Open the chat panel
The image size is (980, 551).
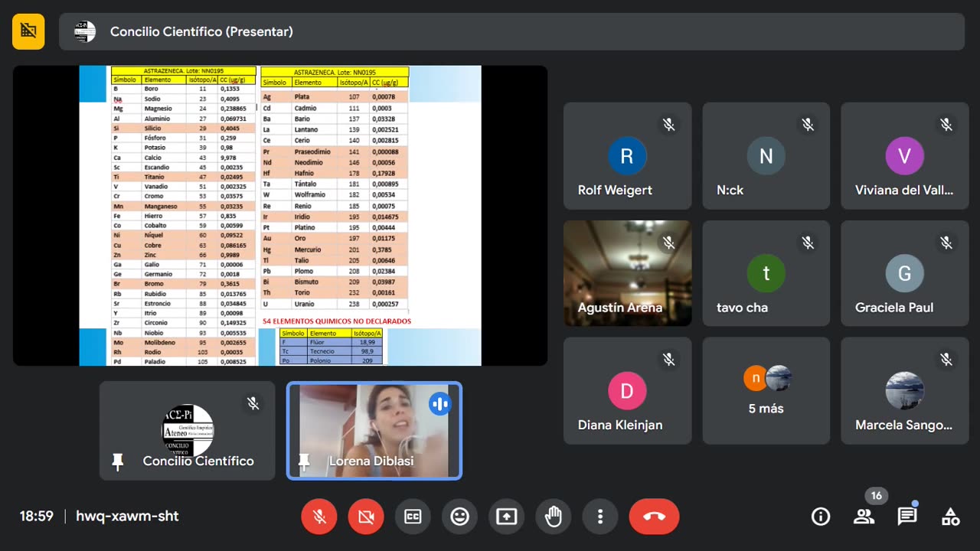907,517
